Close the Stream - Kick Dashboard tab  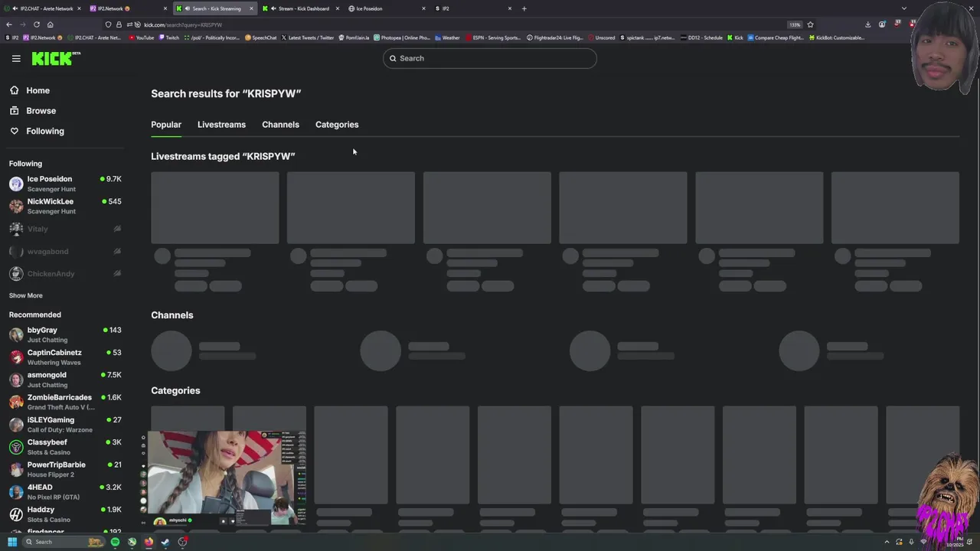[338, 8]
